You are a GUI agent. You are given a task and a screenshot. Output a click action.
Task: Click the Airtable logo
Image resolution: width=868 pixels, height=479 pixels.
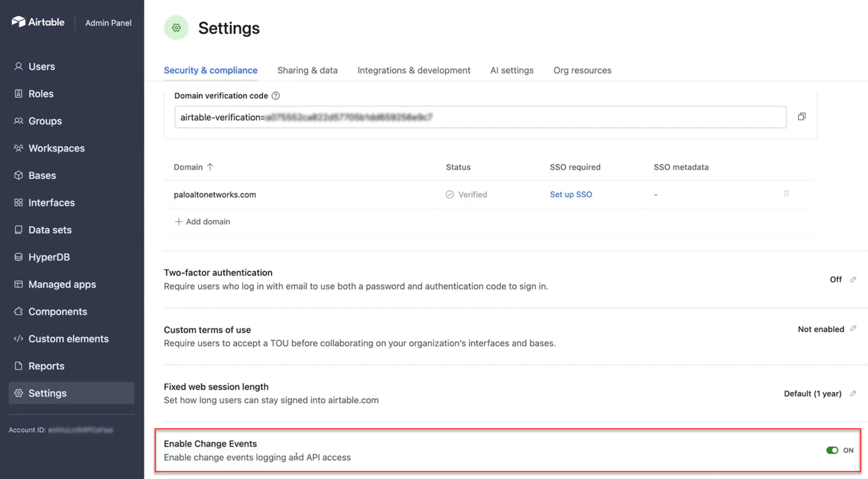click(x=38, y=22)
